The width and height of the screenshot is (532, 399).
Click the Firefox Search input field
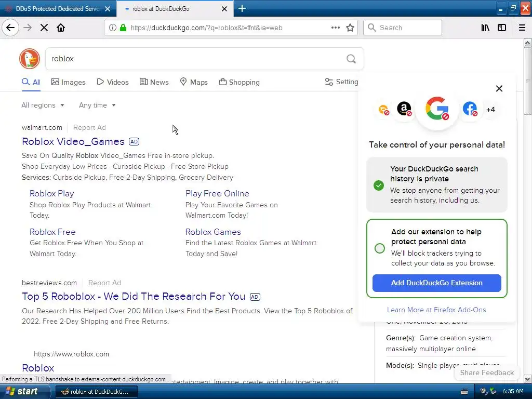pos(403,28)
